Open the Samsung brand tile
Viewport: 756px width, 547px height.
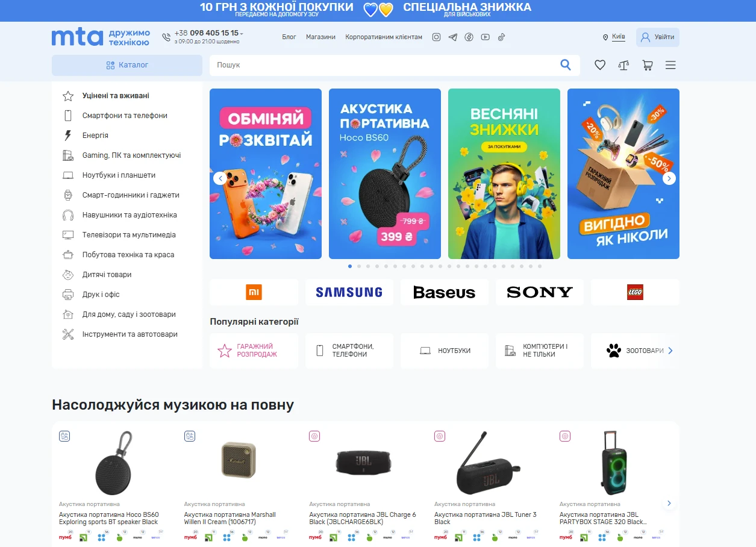click(x=349, y=292)
